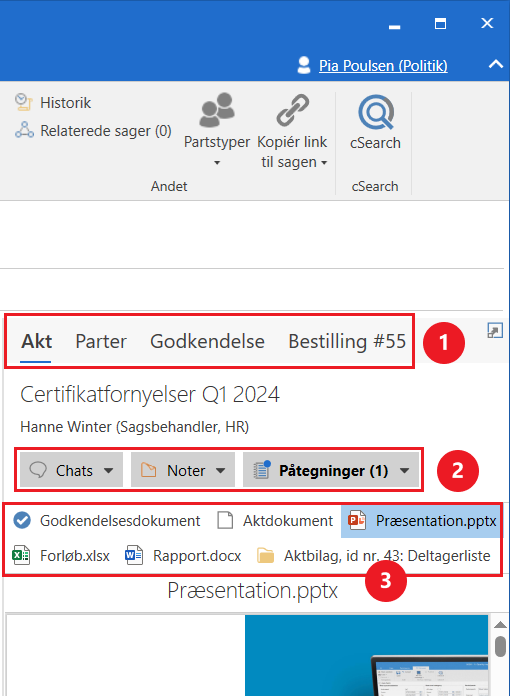Screen dimensions: 510x696
Task: Click the user profile icon
Action: 304,65
